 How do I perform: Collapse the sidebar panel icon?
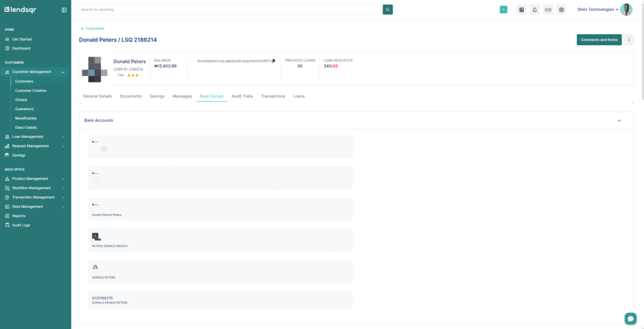64,10
